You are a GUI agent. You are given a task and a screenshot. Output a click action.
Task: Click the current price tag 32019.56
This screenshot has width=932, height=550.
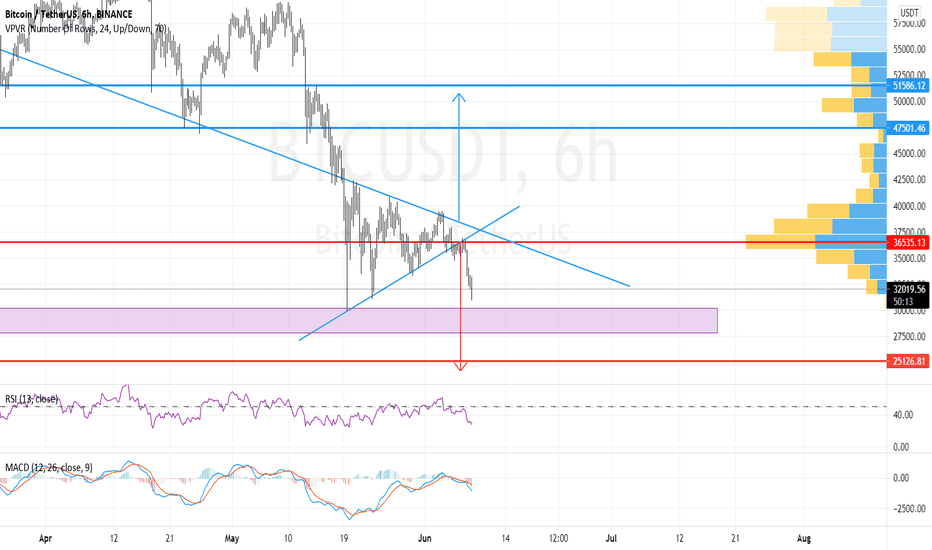[x=909, y=289]
